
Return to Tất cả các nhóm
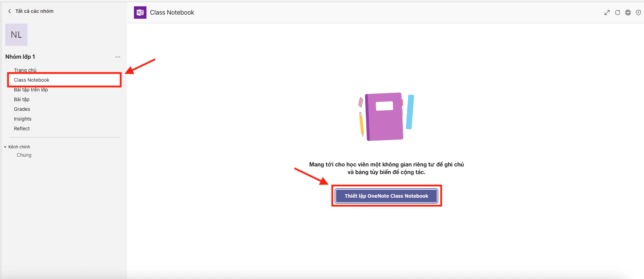pos(34,11)
